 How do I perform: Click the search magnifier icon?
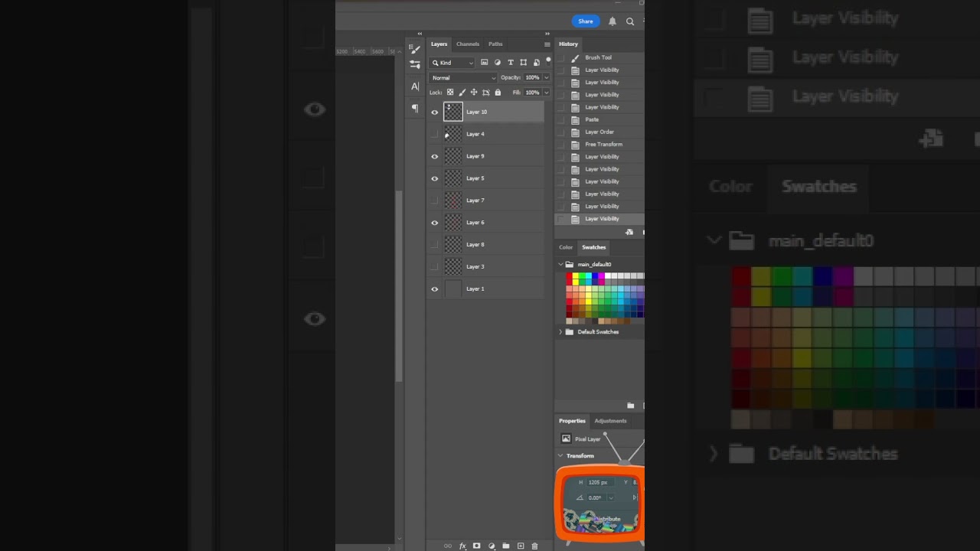[x=630, y=21]
